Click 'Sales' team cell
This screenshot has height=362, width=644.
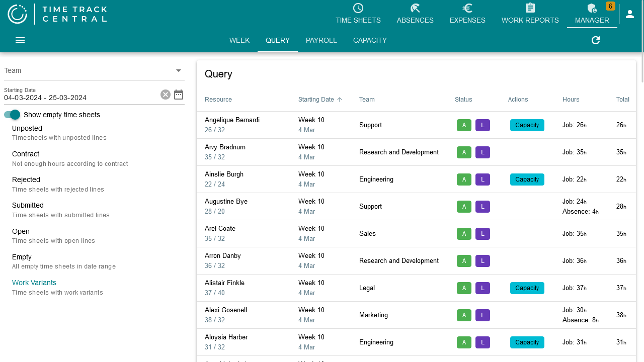(367, 234)
